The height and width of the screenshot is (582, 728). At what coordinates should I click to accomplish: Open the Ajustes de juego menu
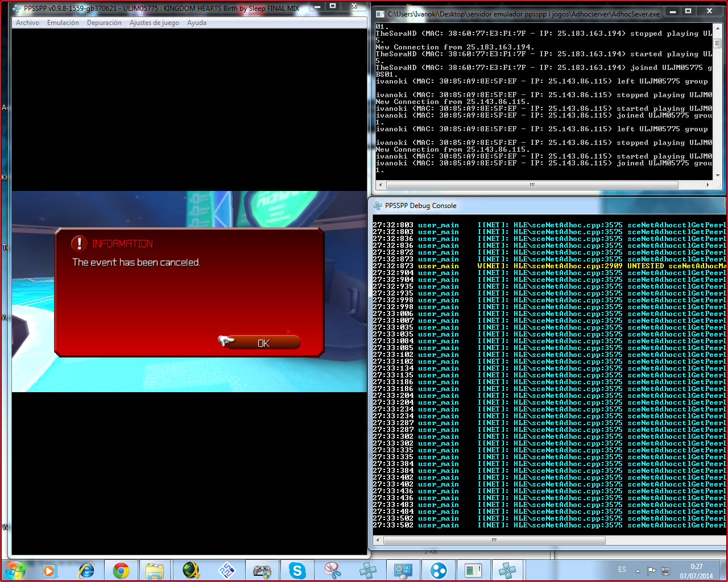click(x=154, y=23)
